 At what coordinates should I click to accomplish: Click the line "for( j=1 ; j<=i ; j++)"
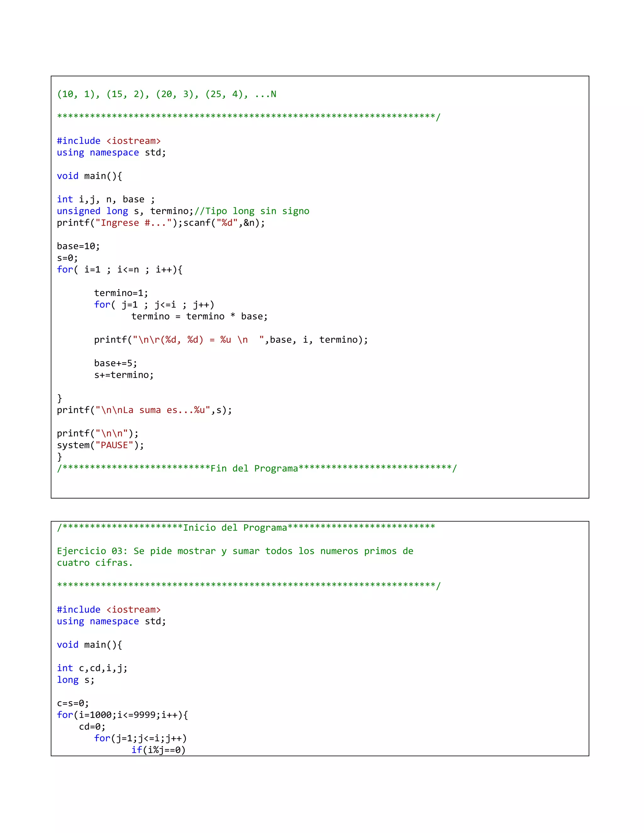pos(154,305)
